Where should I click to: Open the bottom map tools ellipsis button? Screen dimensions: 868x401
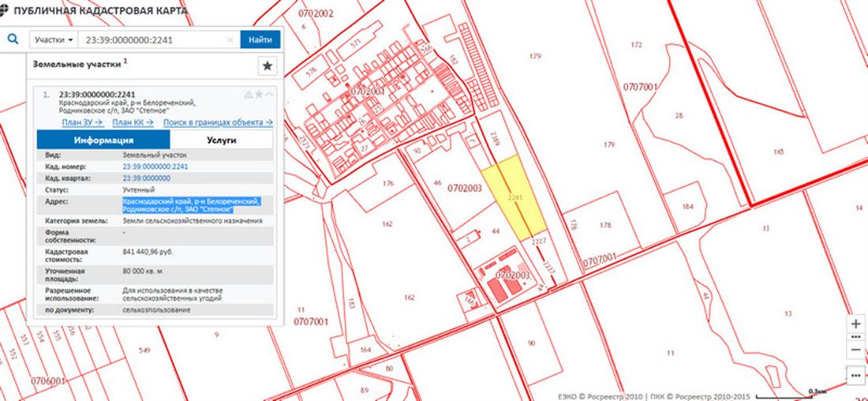click(856, 375)
